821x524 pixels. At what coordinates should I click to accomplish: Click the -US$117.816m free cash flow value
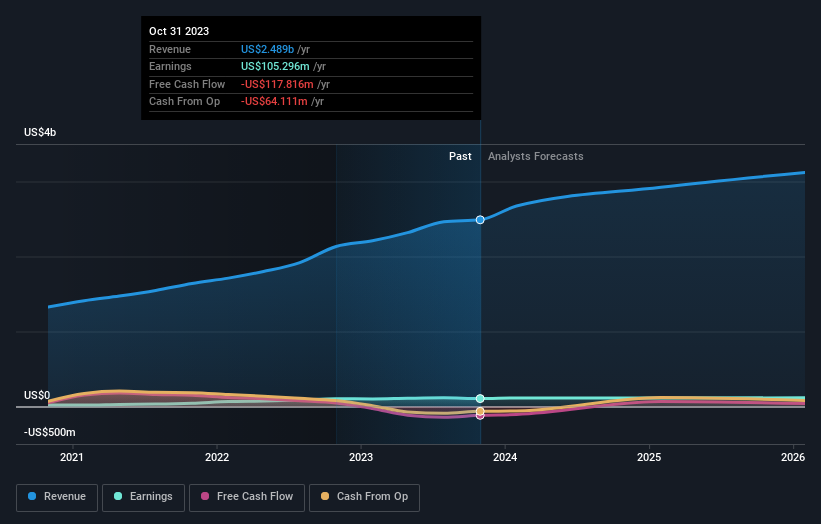[x=277, y=84]
